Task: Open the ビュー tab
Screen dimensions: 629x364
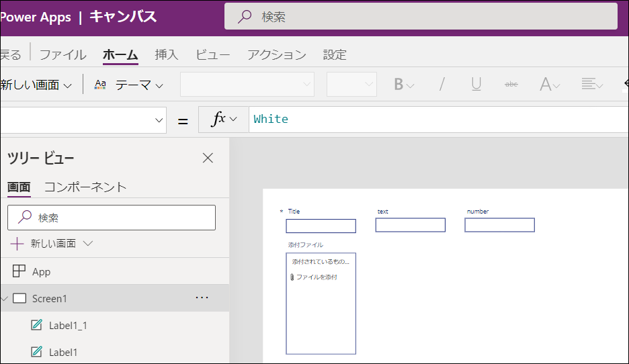Action: [x=212, y=54]
